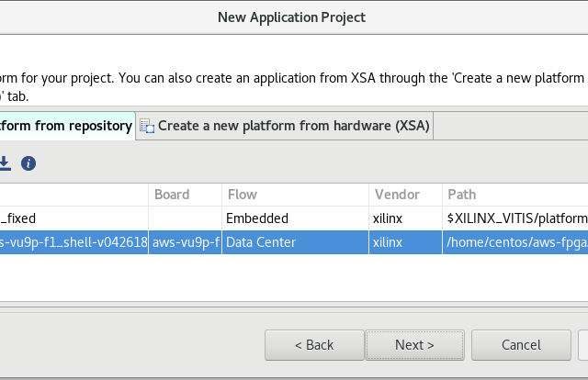Viewport: 588px width, 380px height.
Task: Click the /home/centos path cell
Action: click(x=514, y=242)
